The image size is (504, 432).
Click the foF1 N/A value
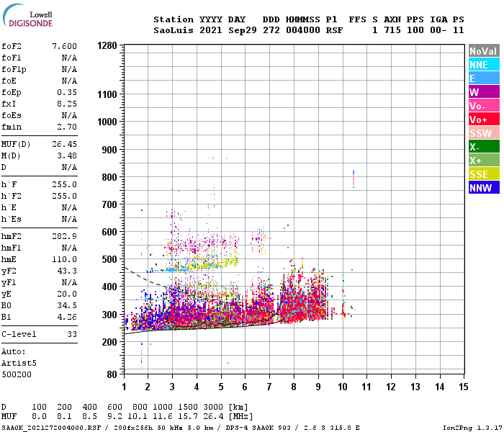click(69, 58)
